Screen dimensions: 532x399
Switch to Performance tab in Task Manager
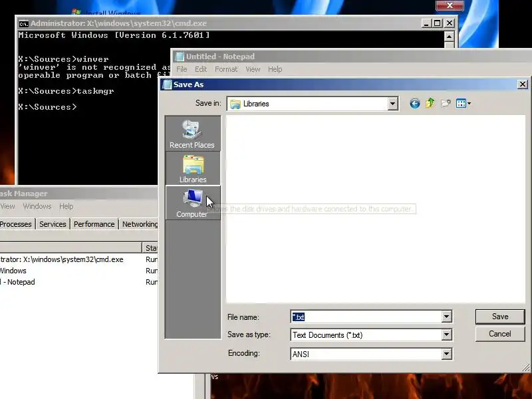click(94, 224)
